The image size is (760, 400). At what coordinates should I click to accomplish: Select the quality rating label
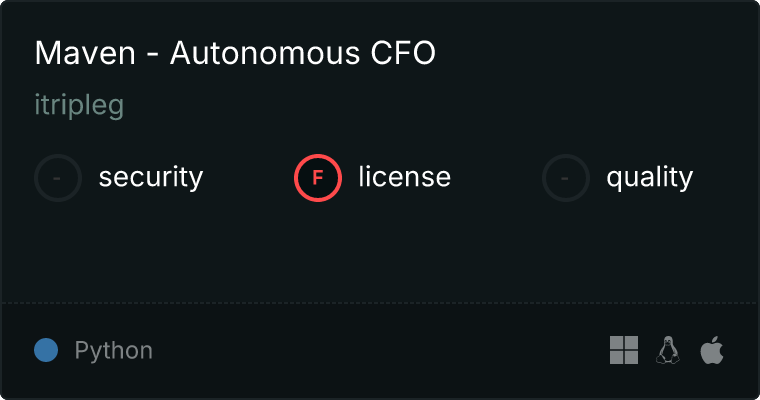pyautogui.click(x=649, y=178)
